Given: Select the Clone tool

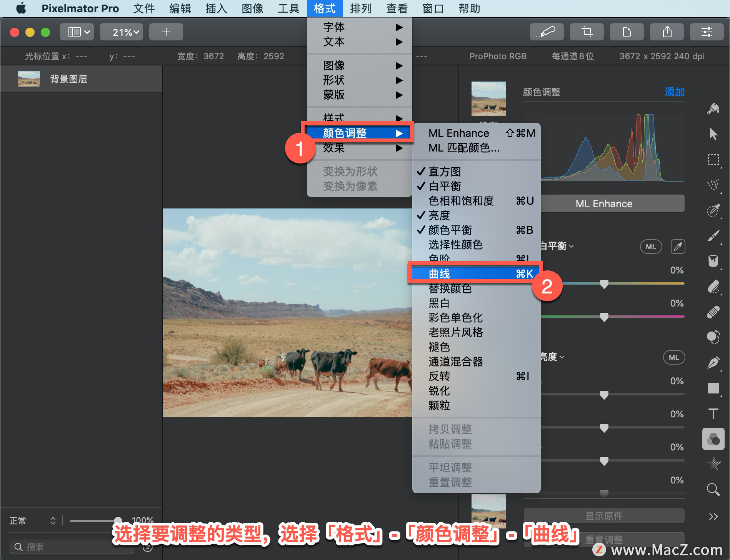Looking at the screenshot, I should click(713, 337).
